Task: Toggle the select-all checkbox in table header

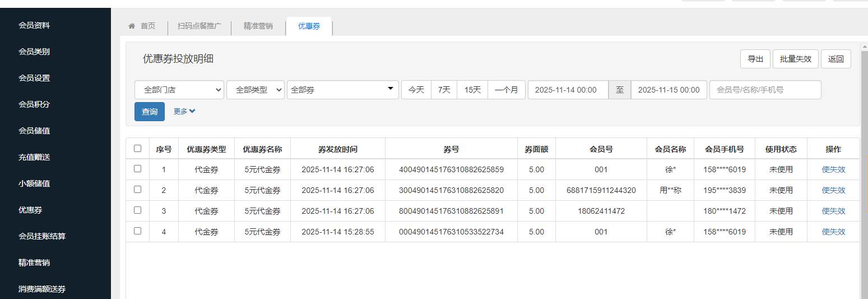Action: (x=138, y=149)
